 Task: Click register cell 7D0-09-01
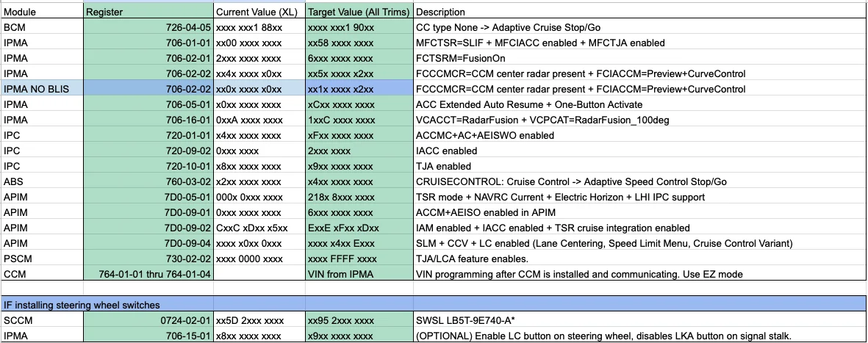click(148, 213)
